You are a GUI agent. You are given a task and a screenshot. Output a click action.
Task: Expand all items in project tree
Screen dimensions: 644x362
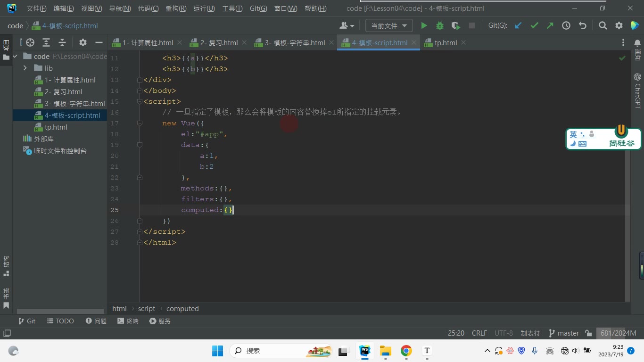[x=46, y=42]
